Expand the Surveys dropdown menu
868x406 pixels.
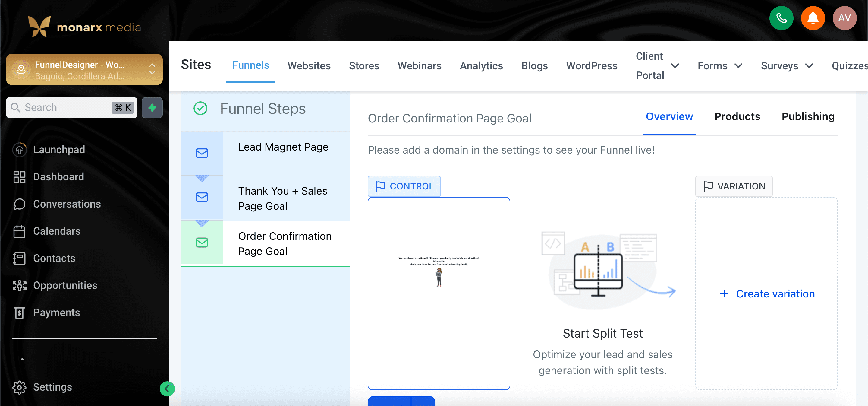[809, 66]
